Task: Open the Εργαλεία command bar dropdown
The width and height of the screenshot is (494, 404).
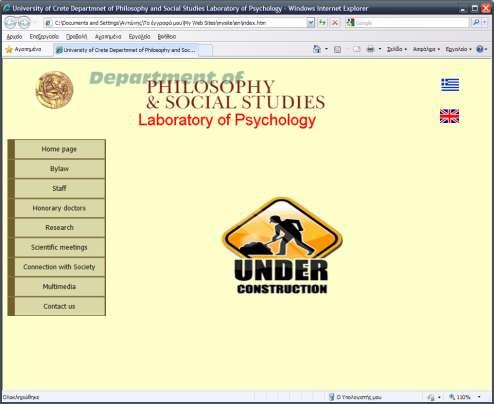Action: (458, 49)
